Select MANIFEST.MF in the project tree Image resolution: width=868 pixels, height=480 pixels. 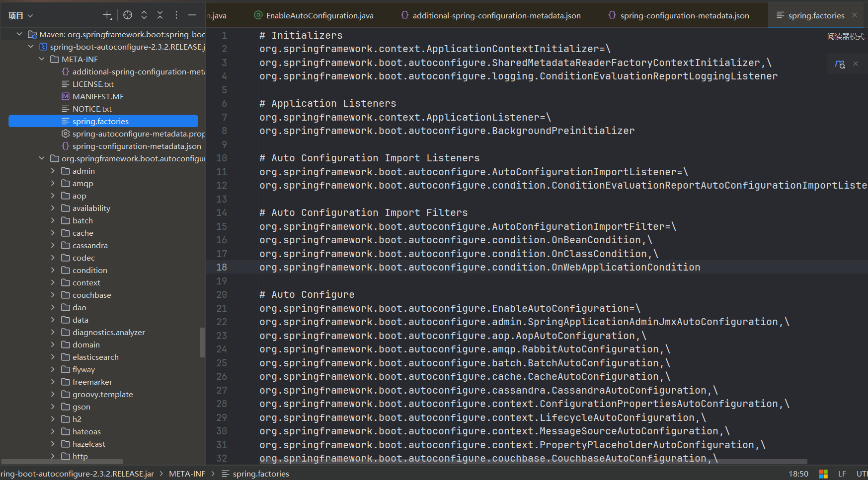click(92, 96)
